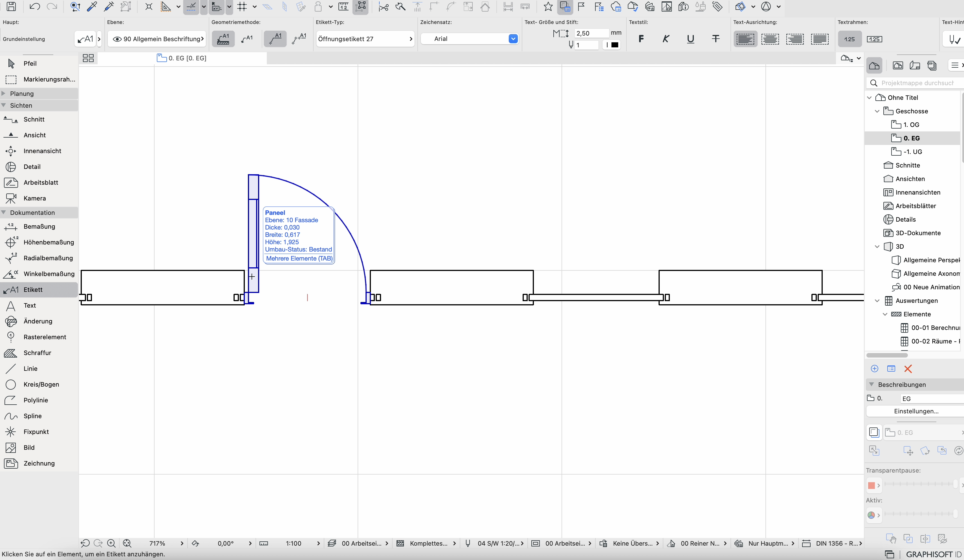The image size is (964, 560).
Task: Expand the Planung toolbox section
Action: pyautogui.click(x=3, y=93)
